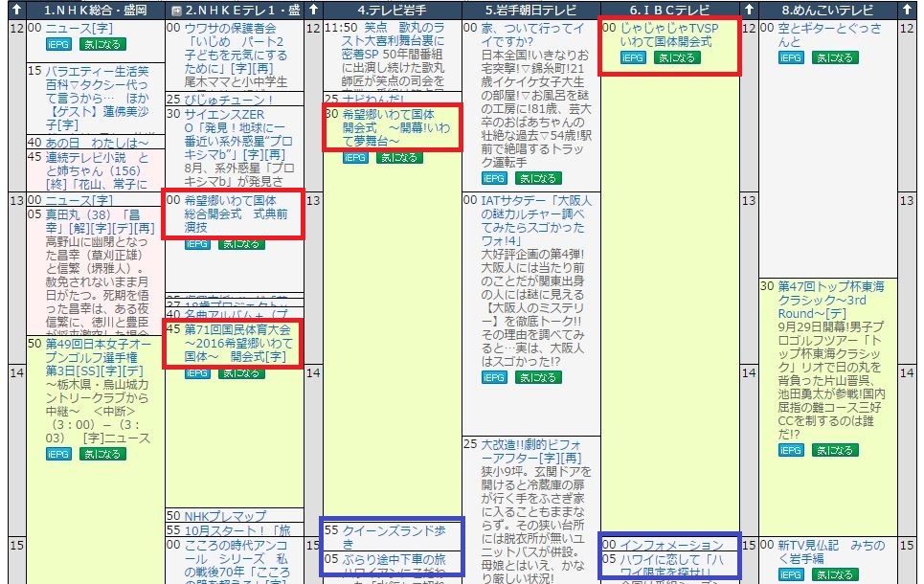Open 第71回国民体育大会 開会式 link
The height and width of the screenshot is (584, 924).
238,343
